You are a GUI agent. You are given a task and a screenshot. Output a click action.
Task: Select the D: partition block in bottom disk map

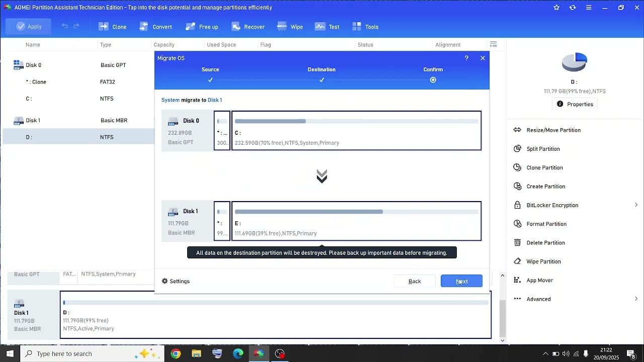point(276,315)
